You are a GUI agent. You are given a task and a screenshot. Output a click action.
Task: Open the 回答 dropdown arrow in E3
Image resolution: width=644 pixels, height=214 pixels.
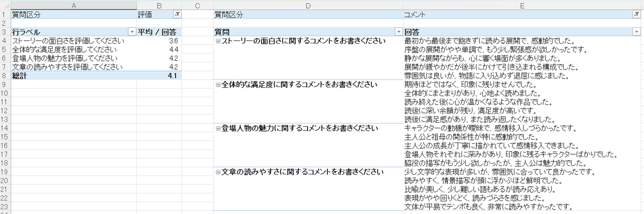pos(636,32)
